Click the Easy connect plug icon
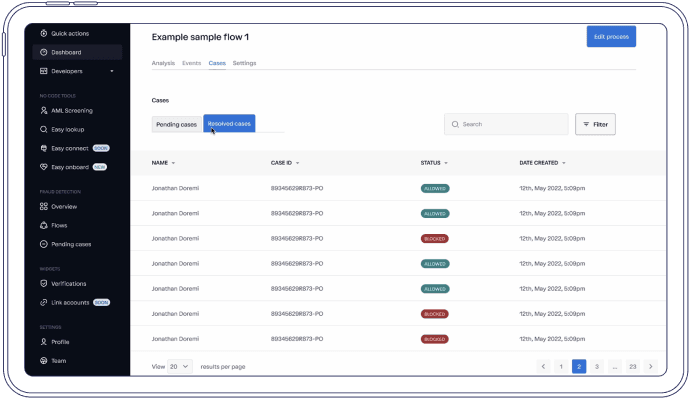This screenshot has height=398, width=689. point(44,148)
